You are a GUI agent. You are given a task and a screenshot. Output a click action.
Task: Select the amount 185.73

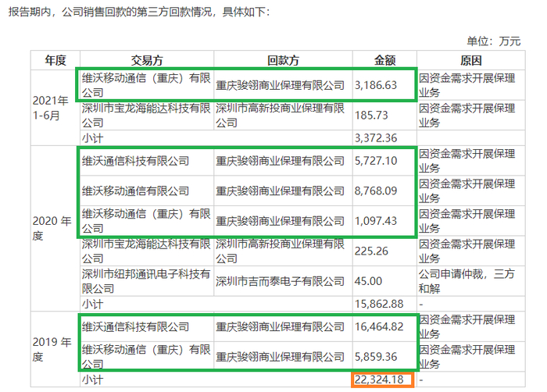371,116
